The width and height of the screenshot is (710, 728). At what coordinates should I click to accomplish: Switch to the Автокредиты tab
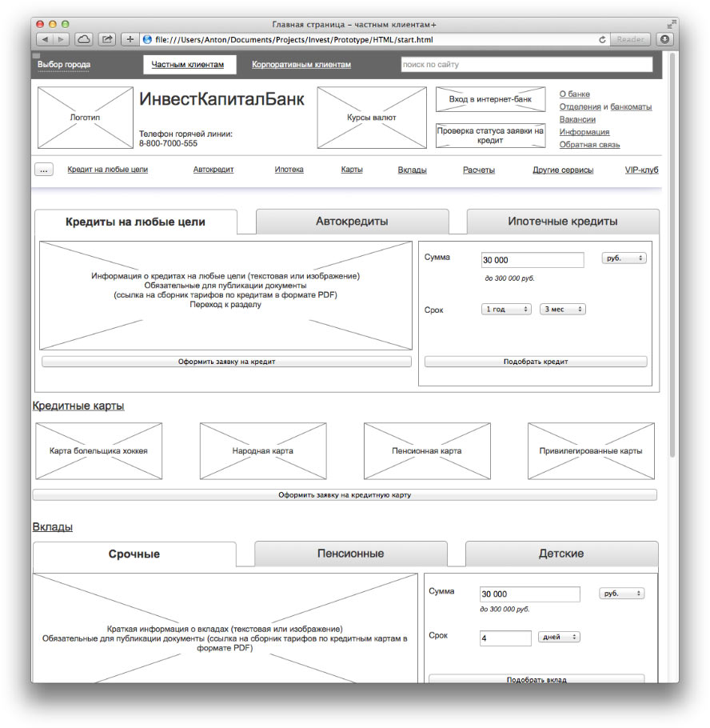(352, 222)
